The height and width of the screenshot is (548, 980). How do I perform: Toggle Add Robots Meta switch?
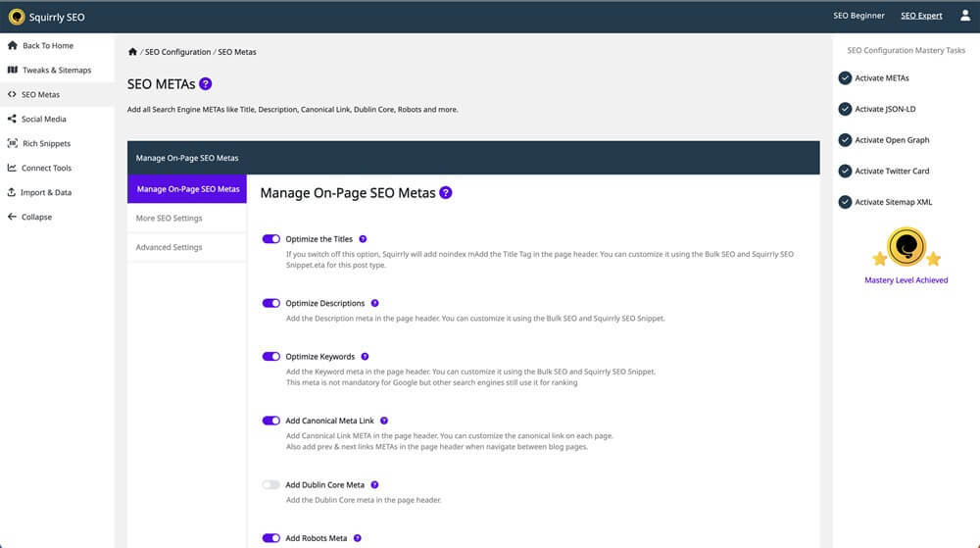click(271, 538)
